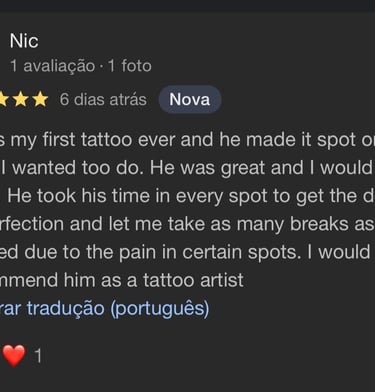Open reviewer Nic's profile name
This screenshot has height=392, width=375.
pyautogui.click(x=24, y=41)
